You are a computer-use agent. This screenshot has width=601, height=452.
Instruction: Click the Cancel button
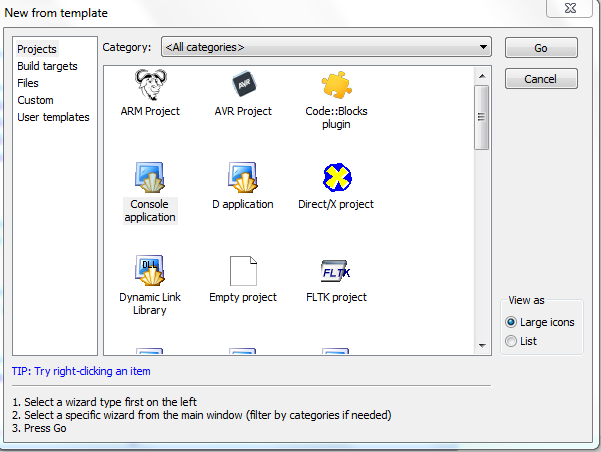tap(541, 79)
